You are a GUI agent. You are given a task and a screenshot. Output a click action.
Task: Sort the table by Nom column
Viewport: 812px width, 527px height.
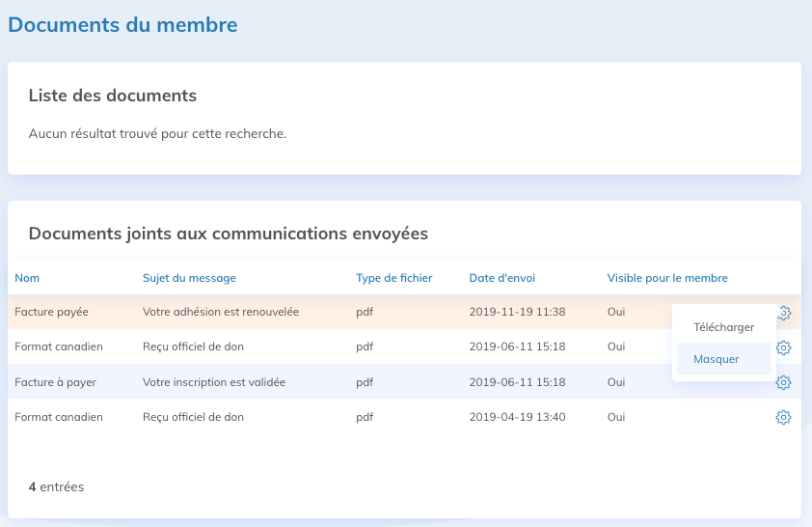[x=27, y=278]
